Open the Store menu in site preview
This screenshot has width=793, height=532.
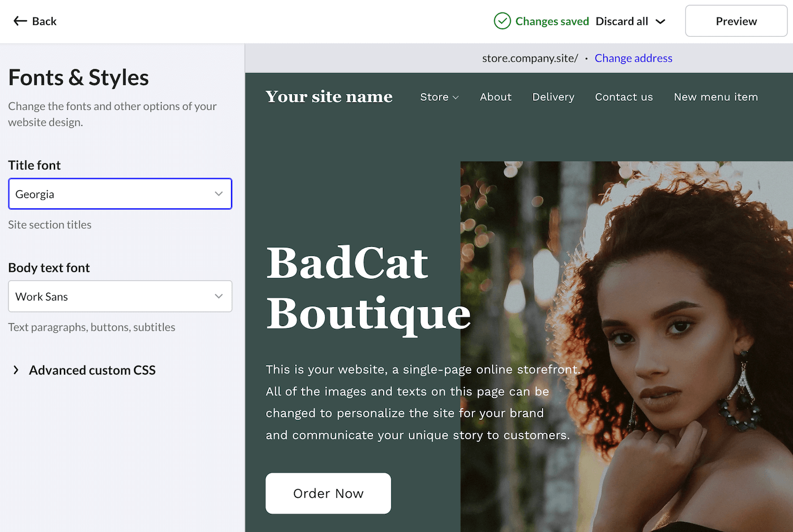[x=440, y=97]
